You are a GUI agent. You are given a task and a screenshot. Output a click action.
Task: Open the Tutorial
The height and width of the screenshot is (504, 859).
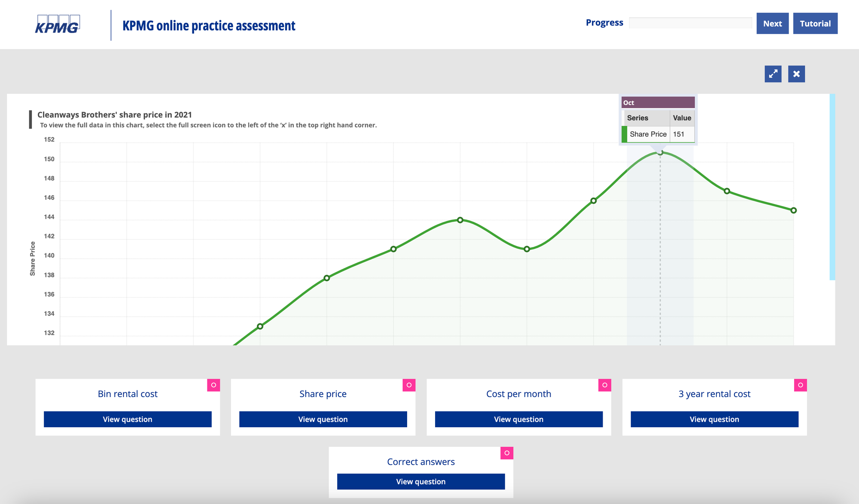pos(815,23)
